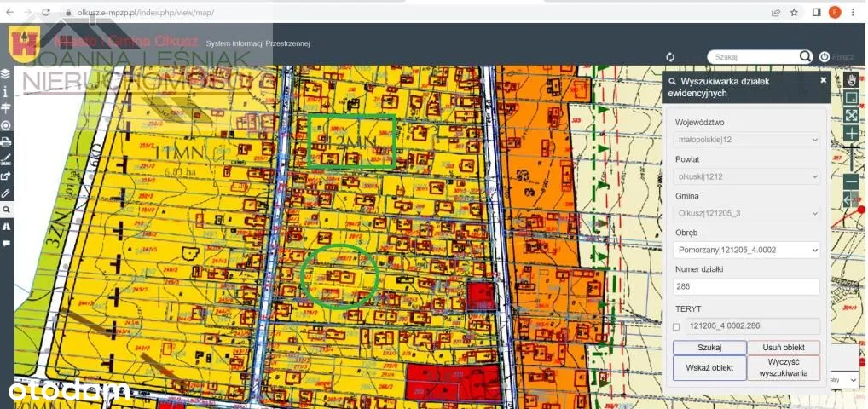
Task: Open the print map tool
Action: [6, 142]
